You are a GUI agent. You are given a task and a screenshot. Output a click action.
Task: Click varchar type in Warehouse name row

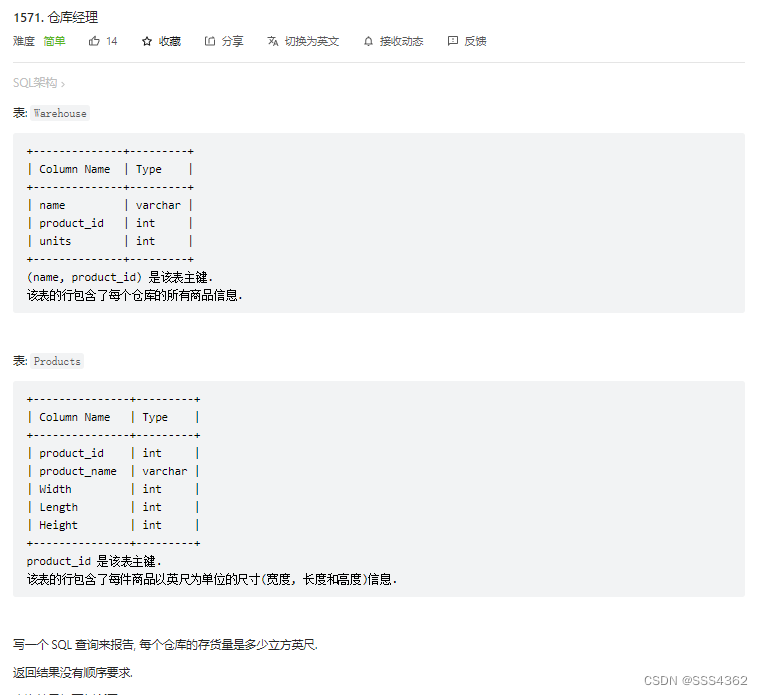pyautogui.click(x=158, y=205)
